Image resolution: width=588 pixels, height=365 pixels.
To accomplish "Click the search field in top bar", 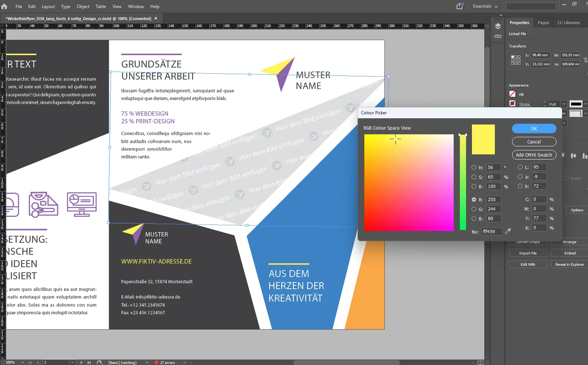I will point(531,6).
